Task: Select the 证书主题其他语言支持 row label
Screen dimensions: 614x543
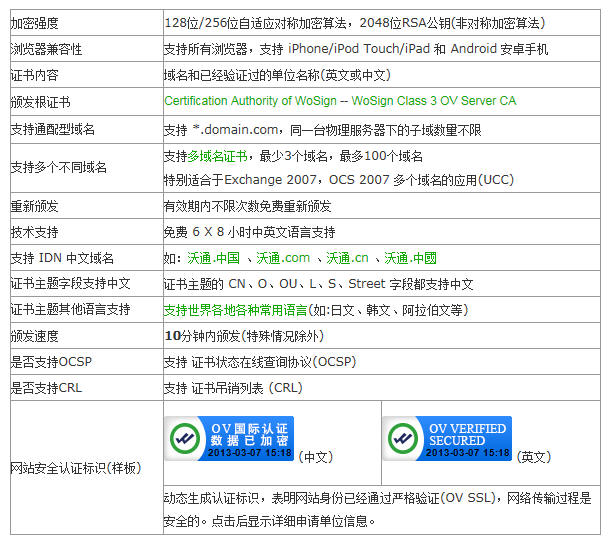Action: coord(70,310)
